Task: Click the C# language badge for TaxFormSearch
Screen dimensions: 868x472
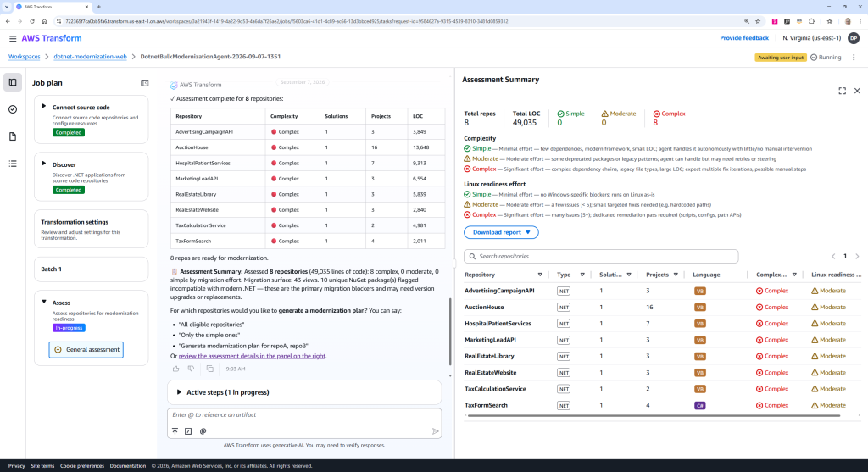Action: click(699, 406)
